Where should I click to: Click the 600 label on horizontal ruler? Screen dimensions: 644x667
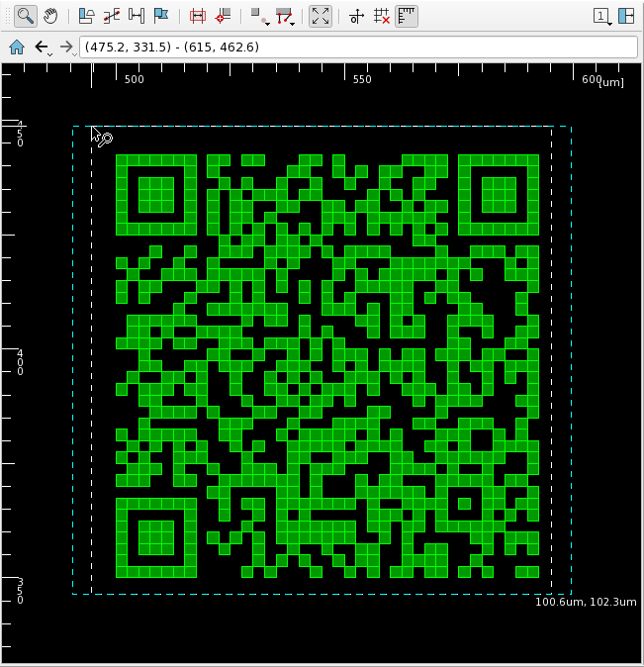click(x=592, y=79)
